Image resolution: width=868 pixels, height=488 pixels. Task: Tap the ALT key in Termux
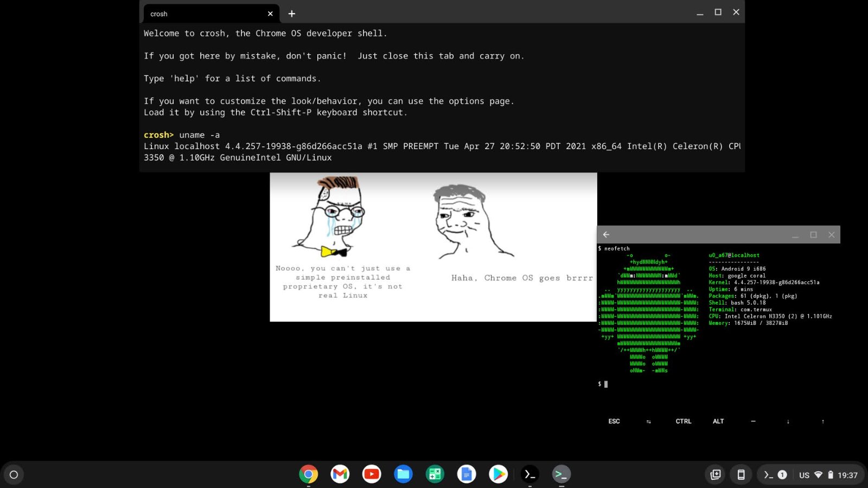coord(718,421)
